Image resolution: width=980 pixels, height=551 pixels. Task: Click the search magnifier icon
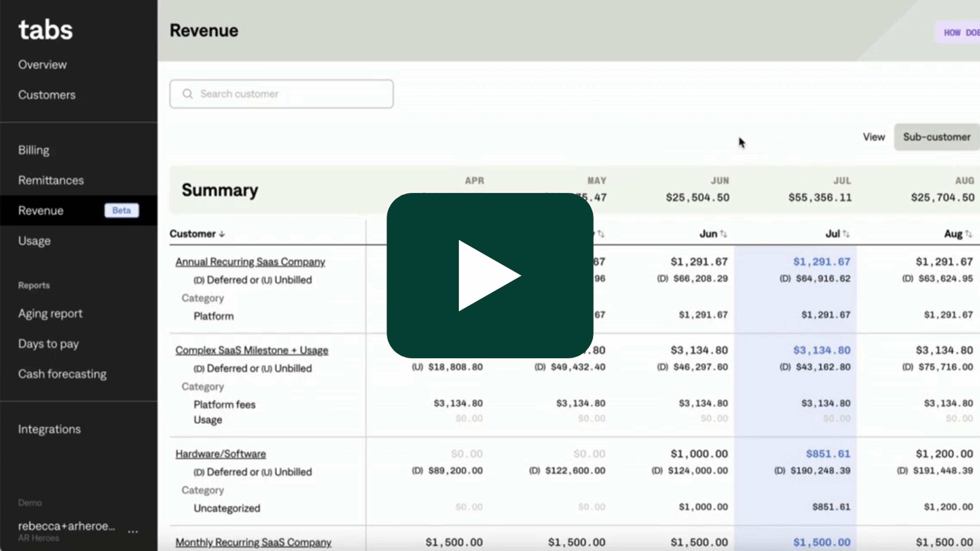[x=187, y=94]
